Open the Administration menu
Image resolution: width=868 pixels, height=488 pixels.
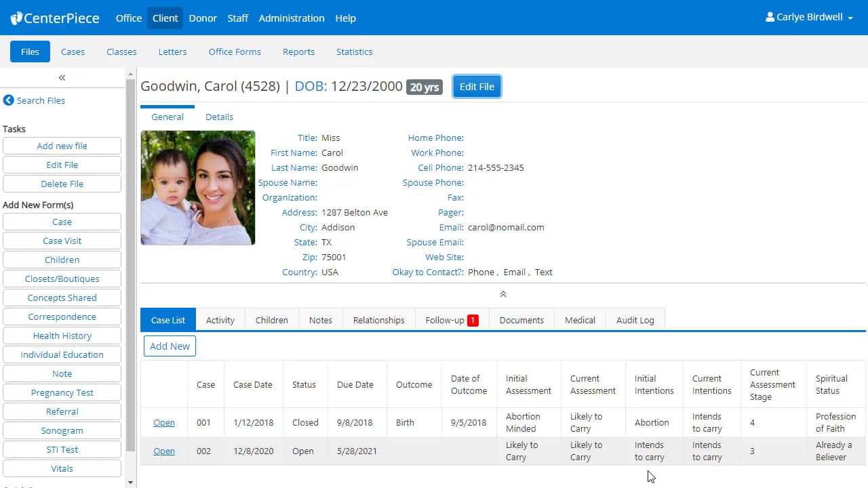[292, 18]
